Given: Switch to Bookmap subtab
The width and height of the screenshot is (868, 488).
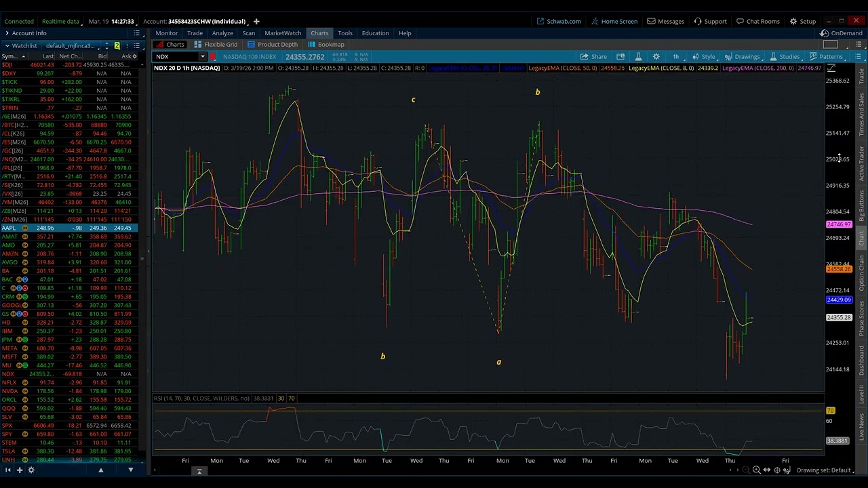Looking at the screenshot, I should (x=326, y=44).
